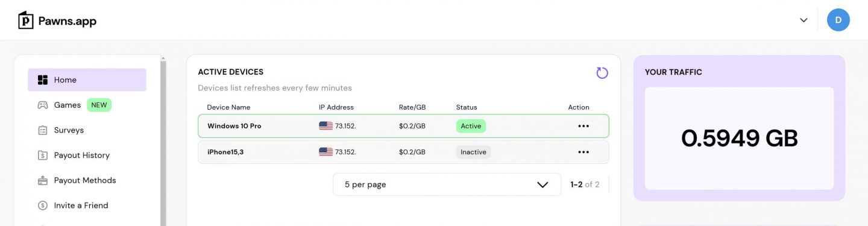Click the sidebar vertical scrollbar
The height and width of the screenshot is (226, 868).
(163, 142)
